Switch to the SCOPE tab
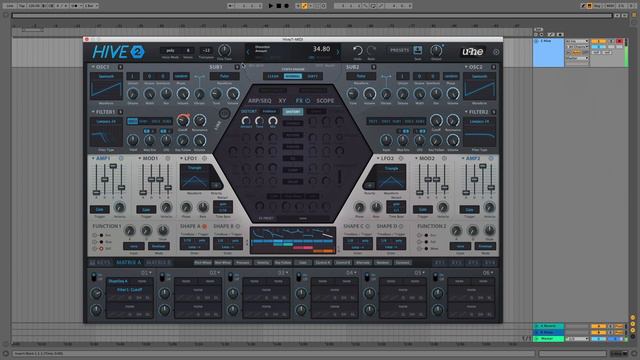This screenshot has width=640, height=360. tap(325, 100)
